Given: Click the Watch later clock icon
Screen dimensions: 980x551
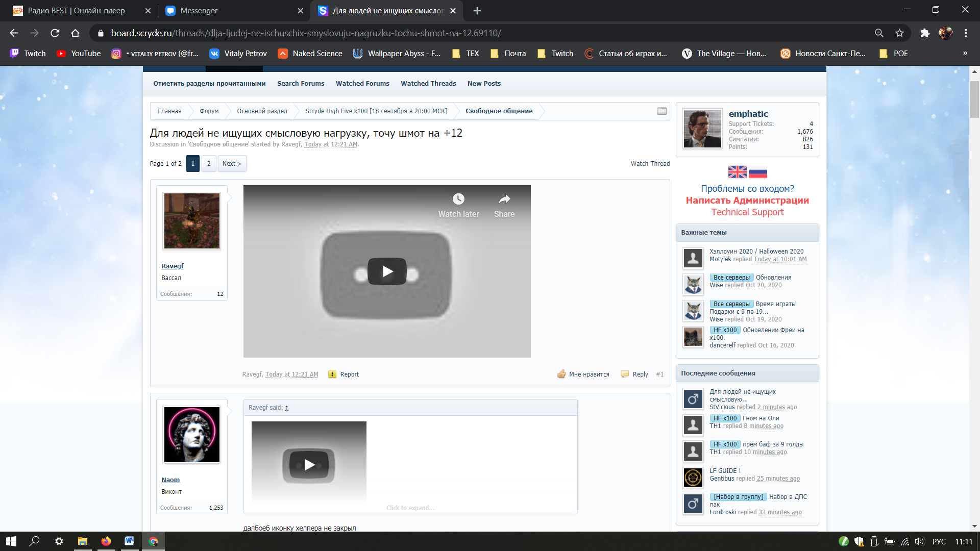Looking at the screenshot, I should 458,199.
